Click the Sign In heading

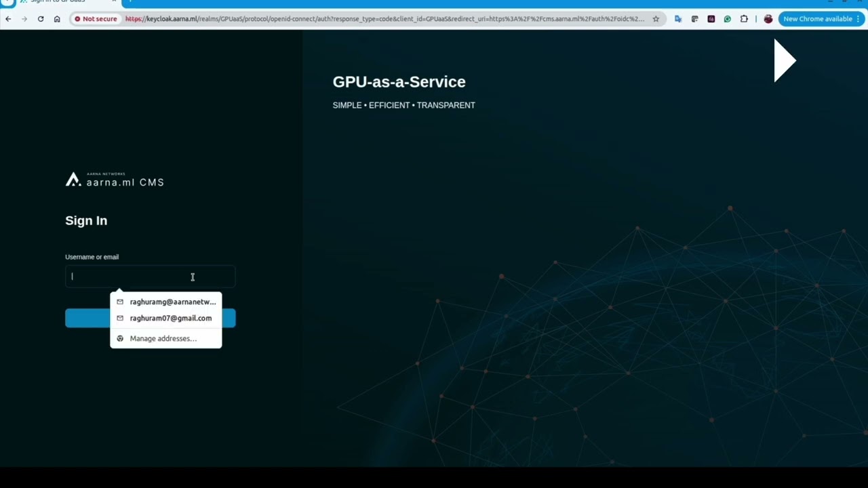pyautogui.click(x=86, y=220)
